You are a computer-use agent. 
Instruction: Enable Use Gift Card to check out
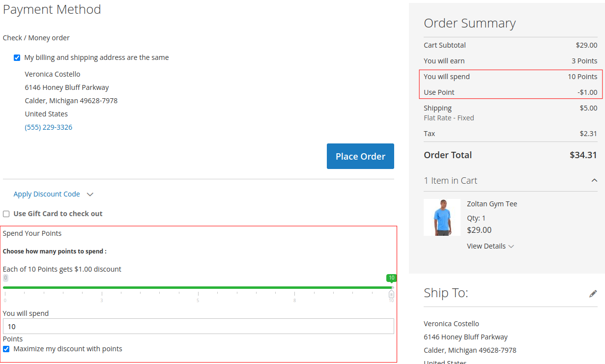(x=6, y=214)
